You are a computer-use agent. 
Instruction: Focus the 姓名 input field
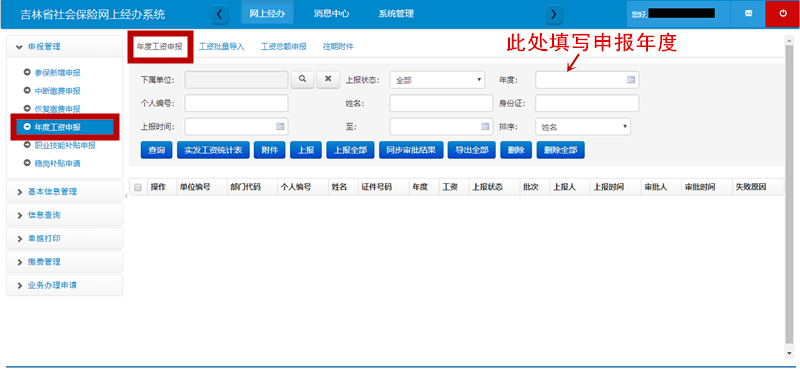(x=441, y=103)
